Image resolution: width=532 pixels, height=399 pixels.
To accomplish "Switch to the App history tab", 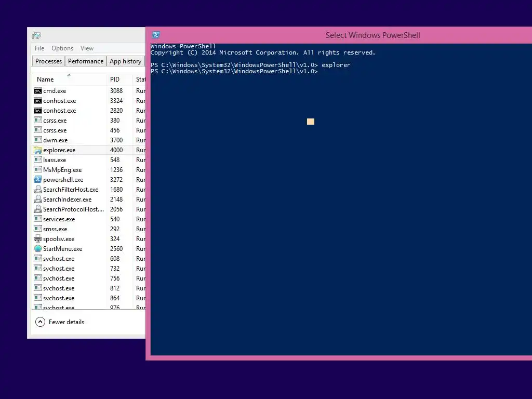I will (x=125, y=61).
